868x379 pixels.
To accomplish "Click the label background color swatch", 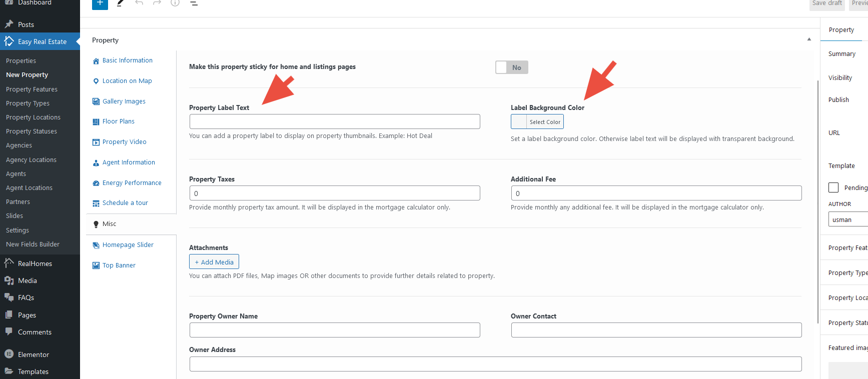I will click(x=519, y=122).
